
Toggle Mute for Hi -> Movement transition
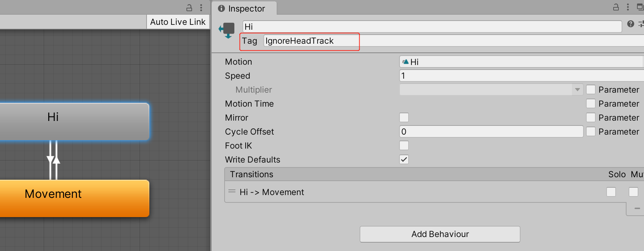pyautogui.click(x=634, y=192)
